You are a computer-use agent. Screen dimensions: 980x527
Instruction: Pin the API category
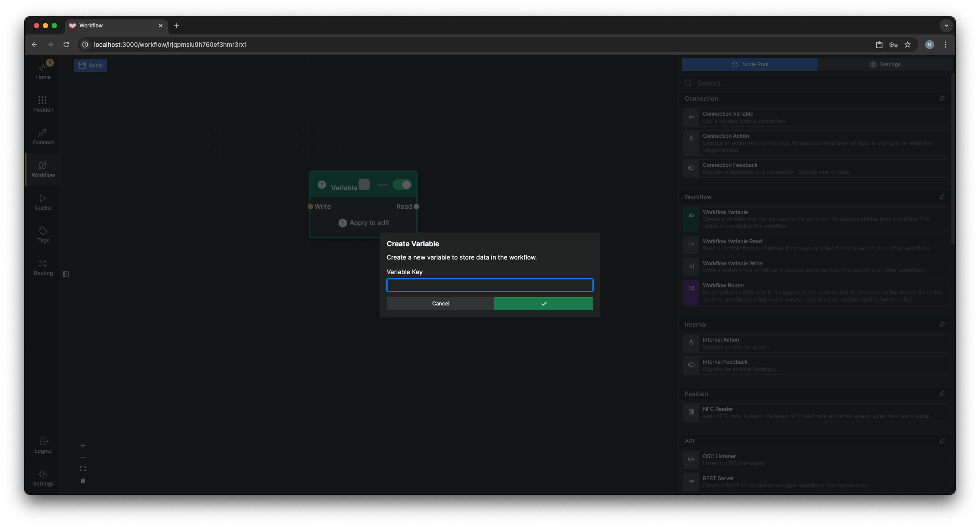(x=942, y=441)
